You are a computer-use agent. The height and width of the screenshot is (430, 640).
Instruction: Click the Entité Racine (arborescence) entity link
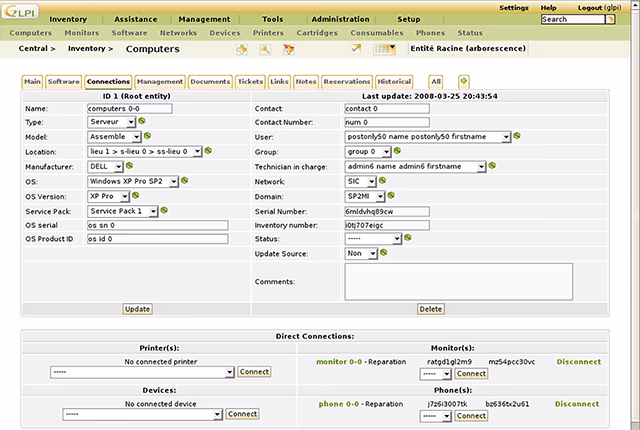pyautogui.click(x=468, y=48)
